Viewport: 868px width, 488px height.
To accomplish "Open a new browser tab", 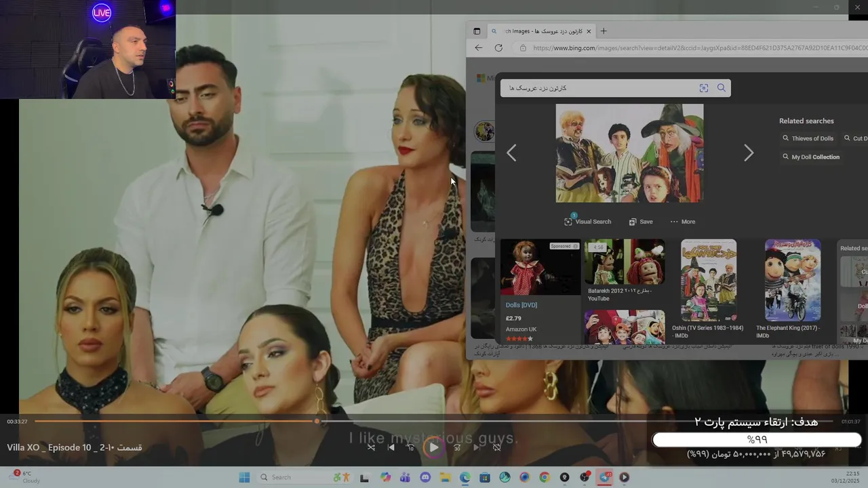I will pos(604,31).
